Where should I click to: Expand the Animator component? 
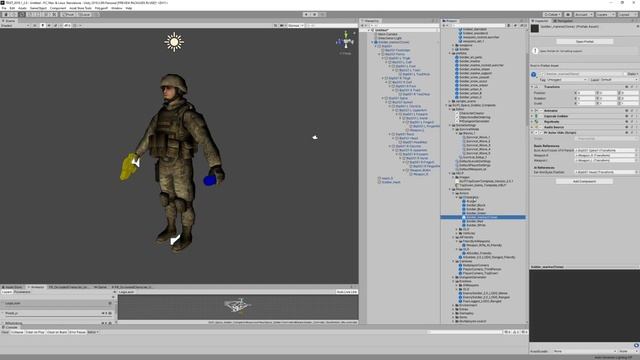point(533,111)
